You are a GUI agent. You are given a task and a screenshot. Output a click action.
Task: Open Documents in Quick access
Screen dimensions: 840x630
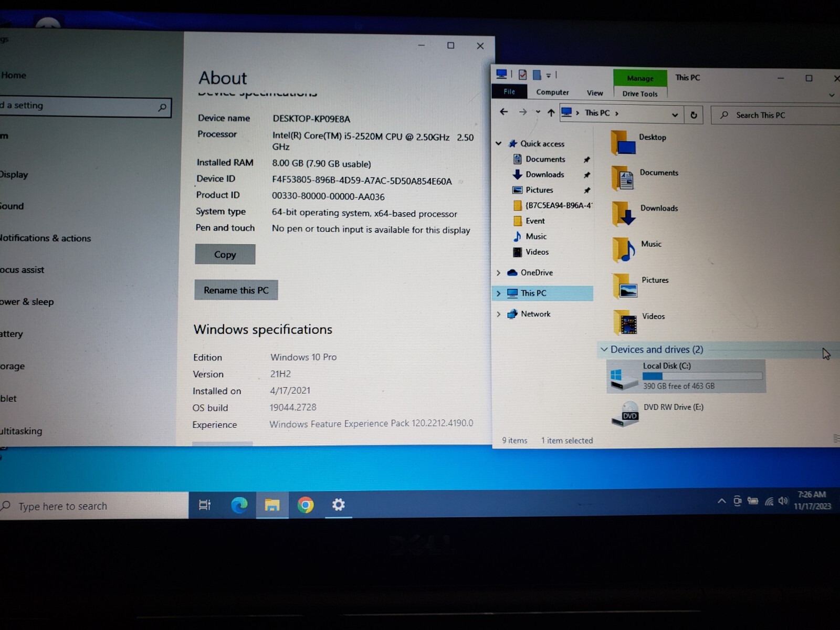(x=545, y=159)
